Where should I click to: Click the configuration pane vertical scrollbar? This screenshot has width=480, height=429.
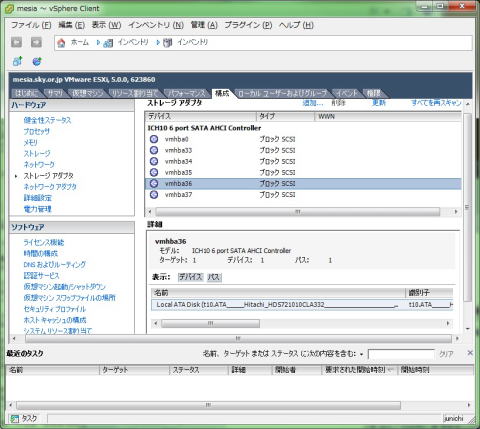(x=468, y=207)
